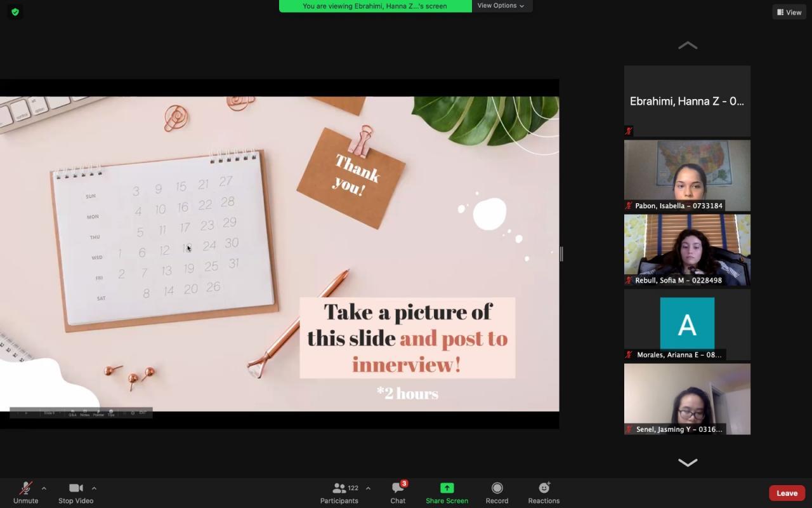
Task: Leave the meeting
Action: (x=787, y=493)
